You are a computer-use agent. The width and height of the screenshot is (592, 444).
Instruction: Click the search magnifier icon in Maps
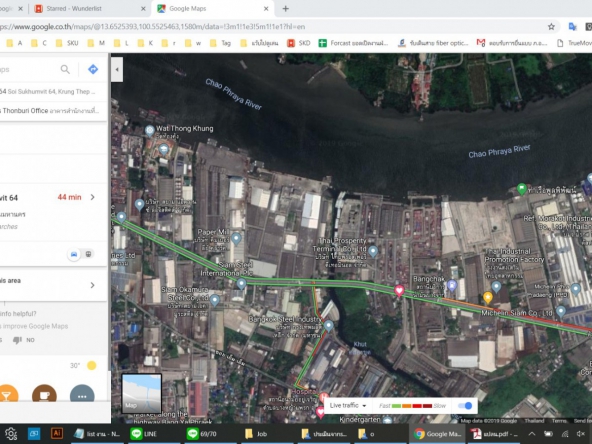click(x=65, y=69)
